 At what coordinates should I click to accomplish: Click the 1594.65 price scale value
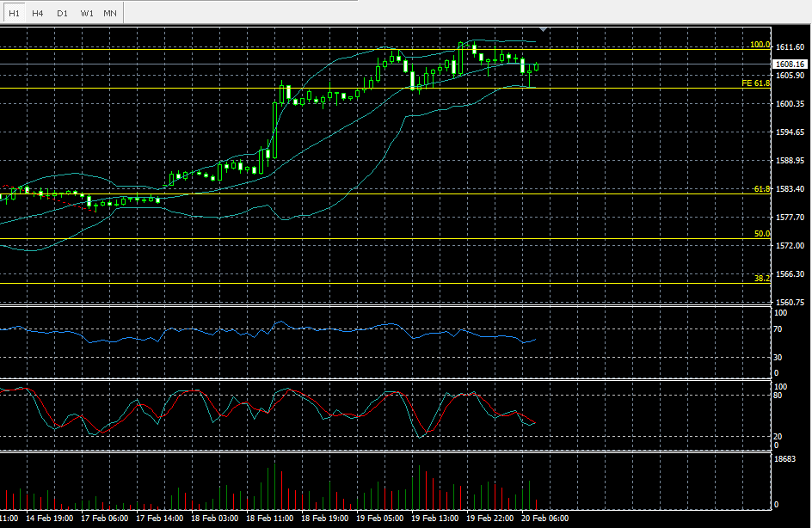click(790, 132)
